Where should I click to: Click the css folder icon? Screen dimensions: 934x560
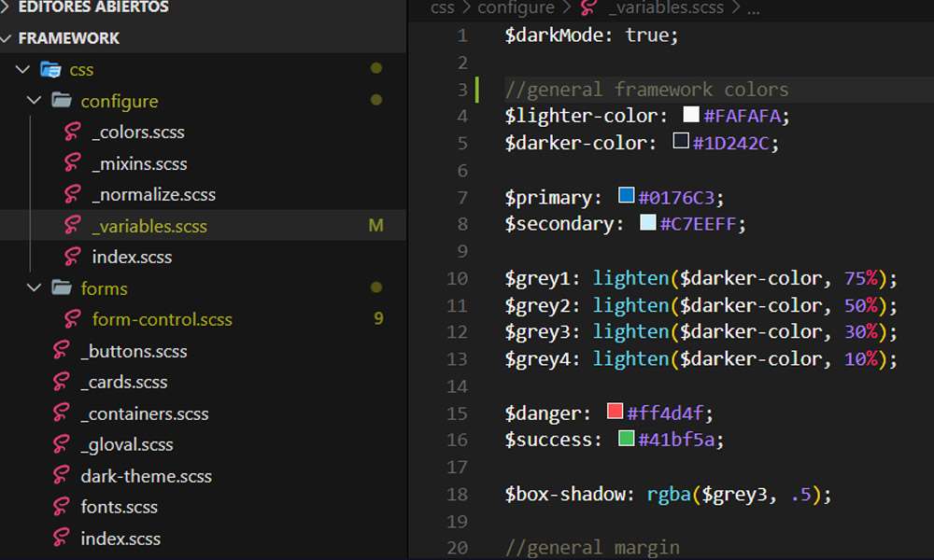(x=50, y=69)
